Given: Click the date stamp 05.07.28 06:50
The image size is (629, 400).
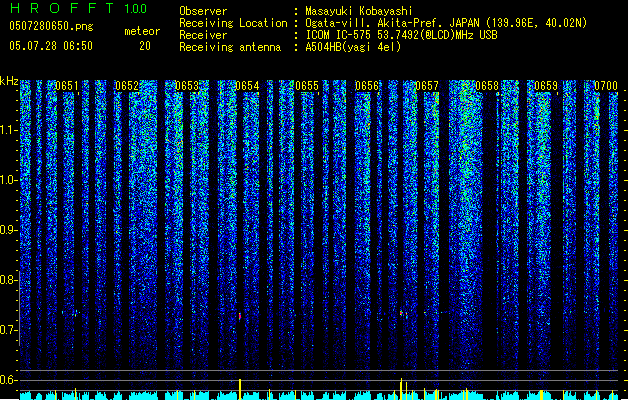Looking at the screenshot, I should tap(51, 46).
